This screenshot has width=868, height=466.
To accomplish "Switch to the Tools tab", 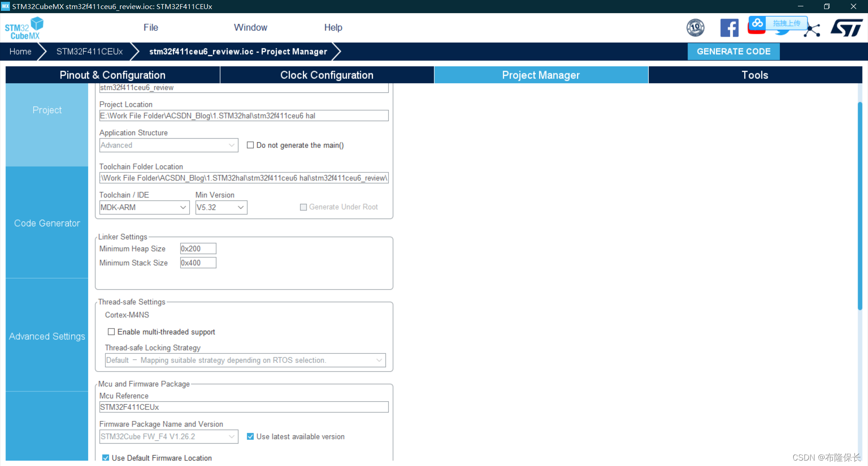I will click(x=755, y=75).
